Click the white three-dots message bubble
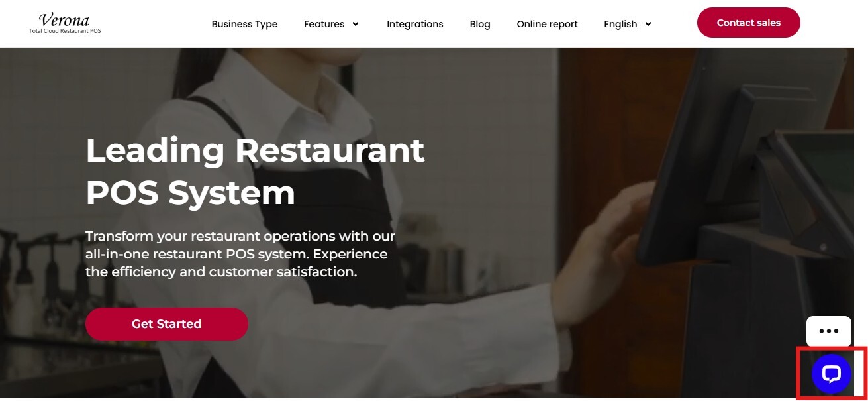 (828, 331)
